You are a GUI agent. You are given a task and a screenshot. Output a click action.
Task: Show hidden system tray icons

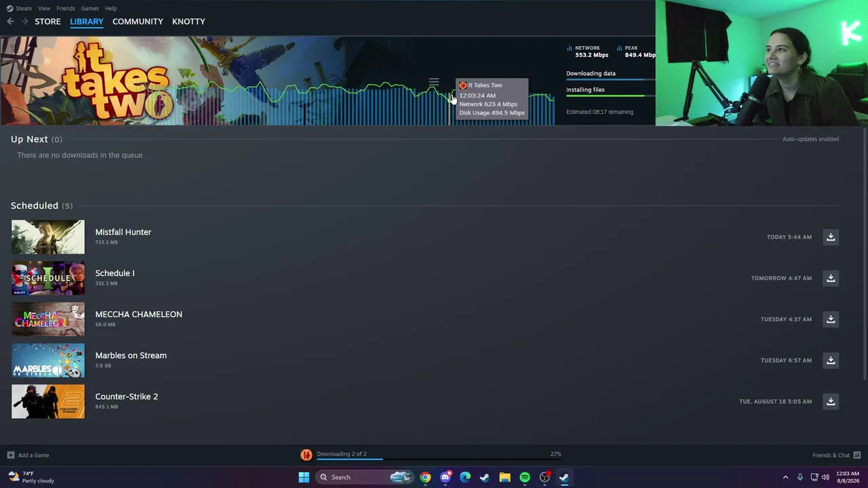pos(785,477)
